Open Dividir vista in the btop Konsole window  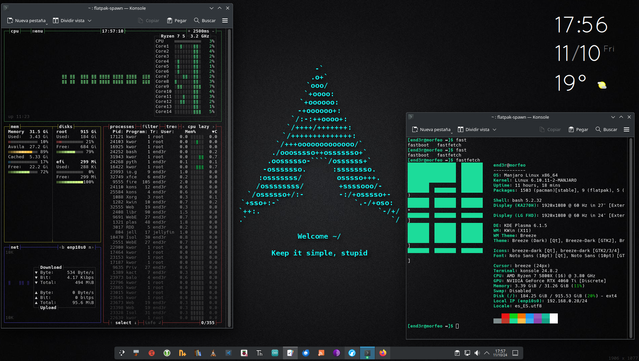click(x=72, y=20)
